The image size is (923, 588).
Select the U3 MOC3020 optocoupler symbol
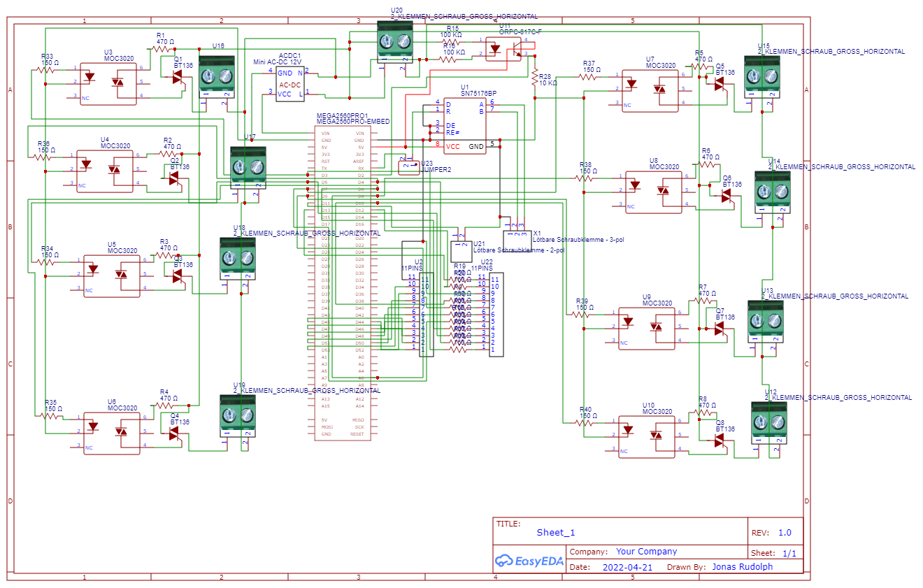pos(108,84)
